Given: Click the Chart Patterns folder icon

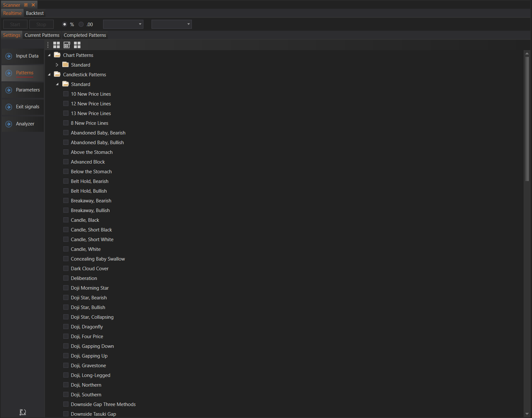Looking at the screenshot, I should 57,55.
